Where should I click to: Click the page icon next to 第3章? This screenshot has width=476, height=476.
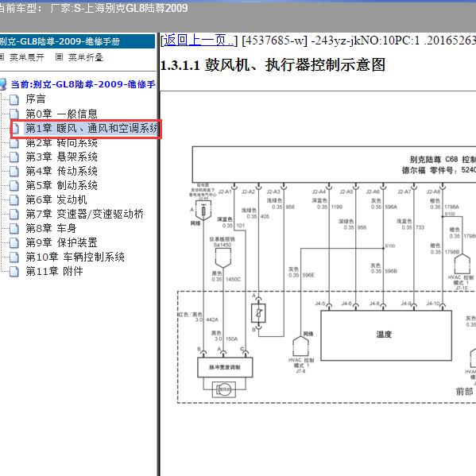click(14, 157)
